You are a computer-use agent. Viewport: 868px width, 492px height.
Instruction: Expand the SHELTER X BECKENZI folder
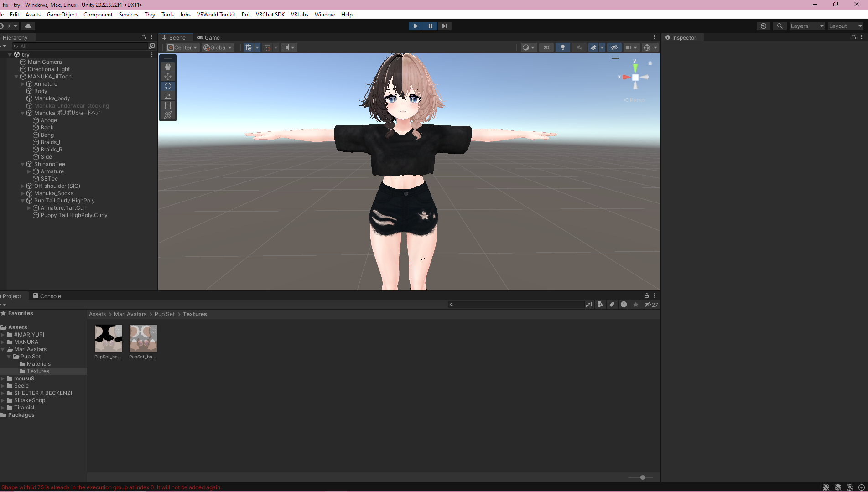pyautogui.click(x=3, y=393)
